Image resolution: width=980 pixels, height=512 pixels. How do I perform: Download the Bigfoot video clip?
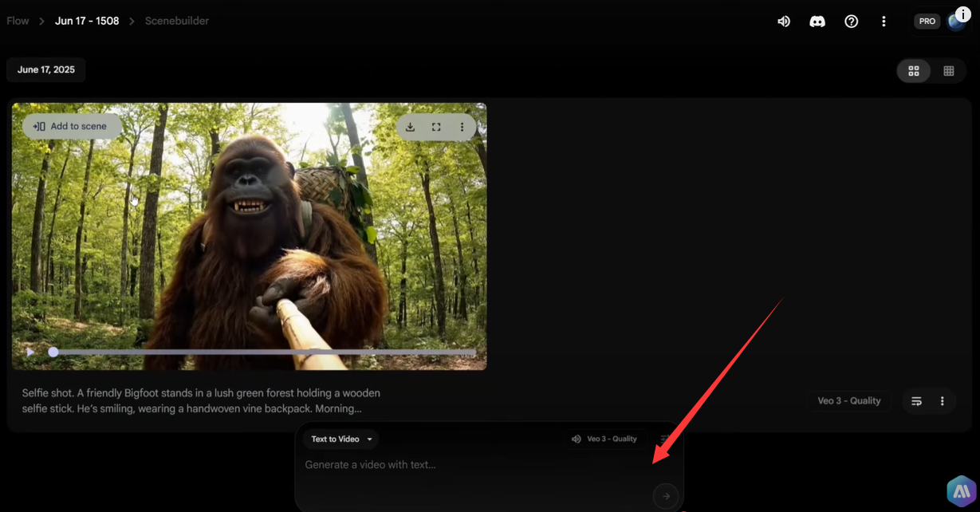410,127
